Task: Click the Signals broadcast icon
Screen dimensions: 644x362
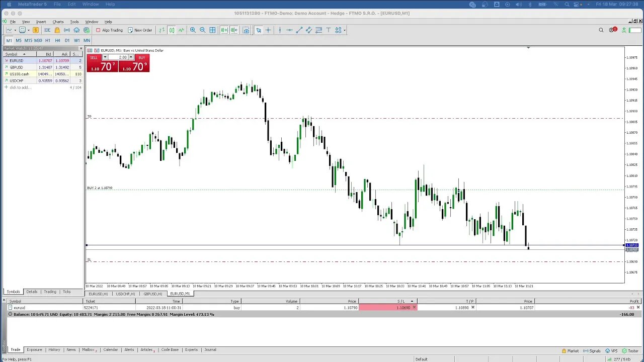Action: [x=67, y=30]
